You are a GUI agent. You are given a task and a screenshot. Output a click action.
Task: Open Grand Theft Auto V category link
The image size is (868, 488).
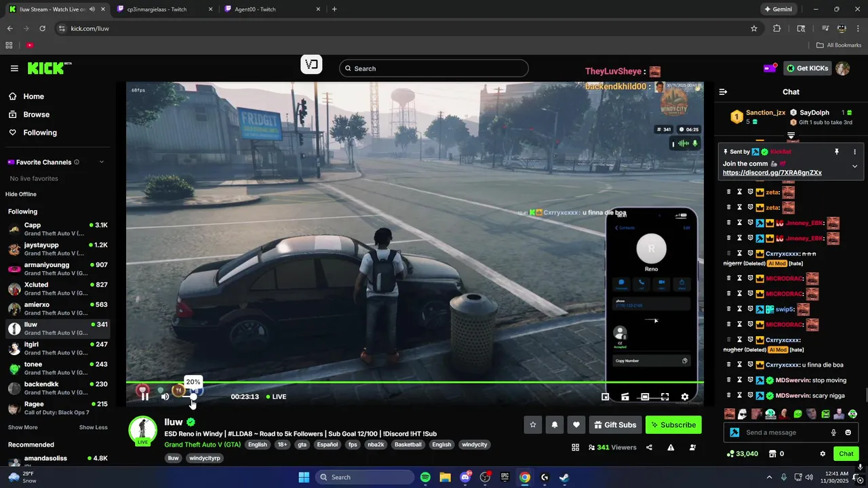(x=202, y=445)
